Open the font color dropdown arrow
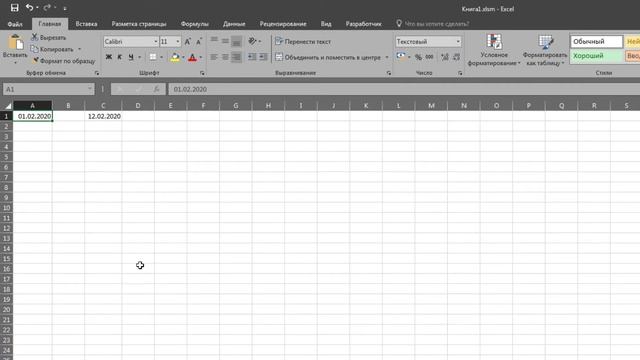The height and width of the screenshot is (360, 640). (x=201, y=57)
